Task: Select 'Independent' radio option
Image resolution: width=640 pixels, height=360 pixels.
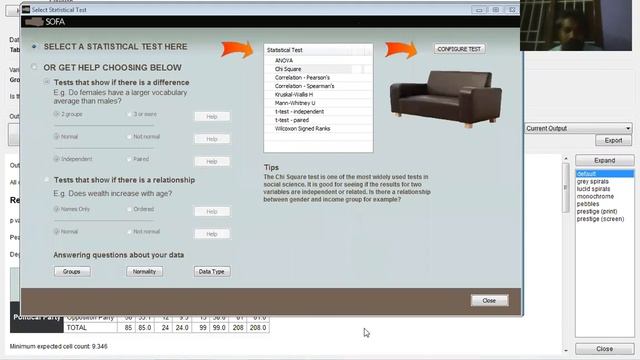Action: [57, 159]
